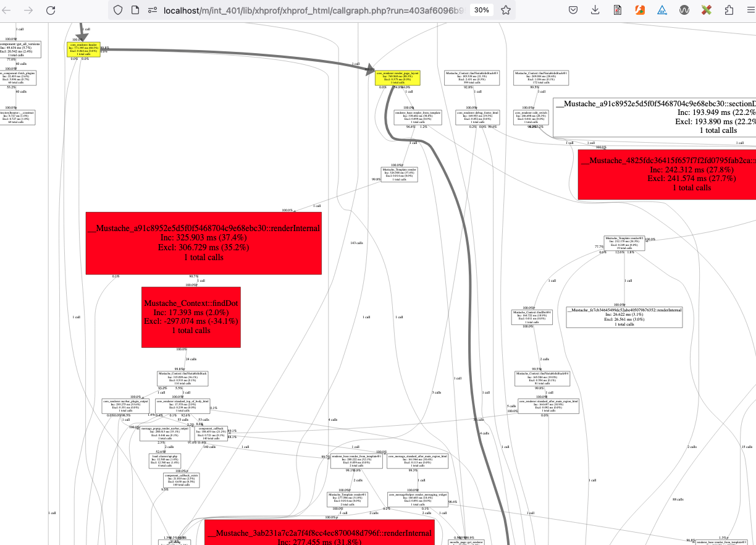756x545 pixels.
Task: Click the white Mustache_a91c8952...::sectionD node
Action: [x=655, y=117]
